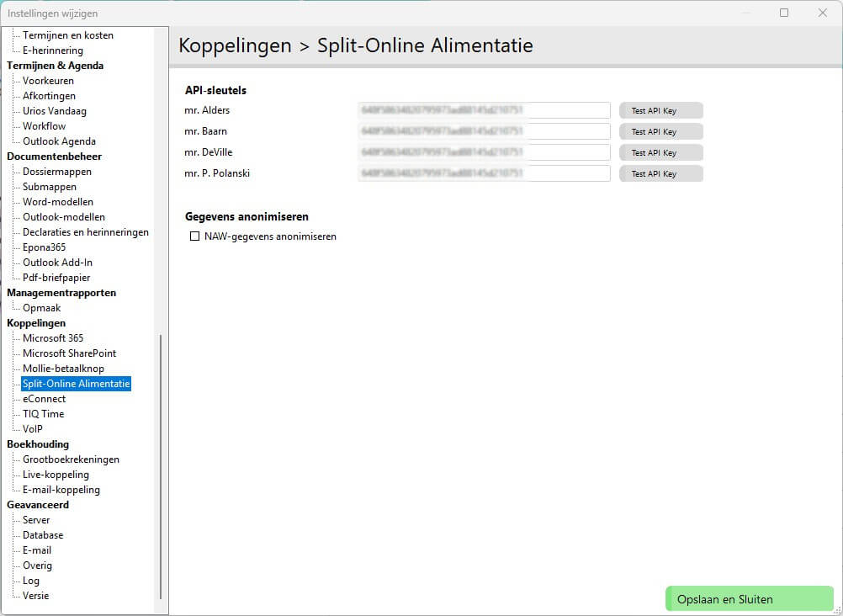The image size is (843, 616).
Task: Open Afkortingen settings
Action: coord(49,96)
